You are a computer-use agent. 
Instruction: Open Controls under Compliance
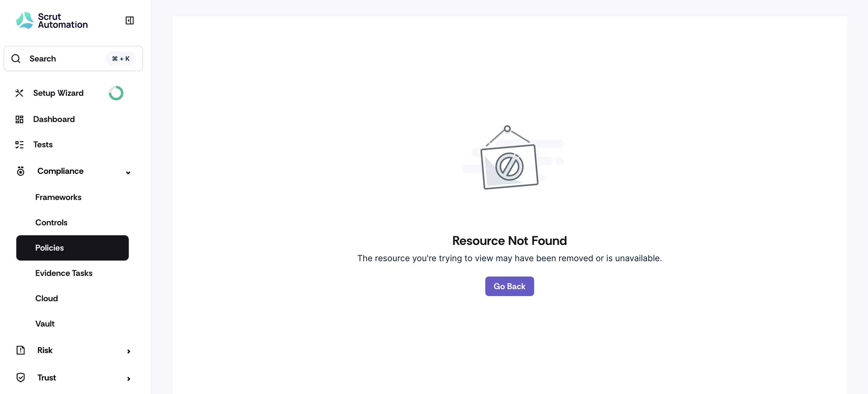(x=51, y=222)
